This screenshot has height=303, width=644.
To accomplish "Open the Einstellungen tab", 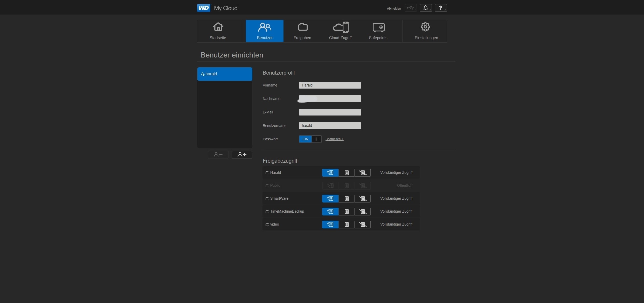I will tap(426, 31).
